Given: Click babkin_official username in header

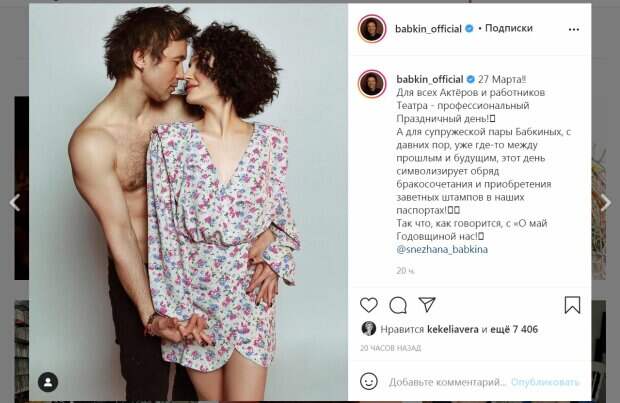Looking at the screenshot, I should point(428,29).
